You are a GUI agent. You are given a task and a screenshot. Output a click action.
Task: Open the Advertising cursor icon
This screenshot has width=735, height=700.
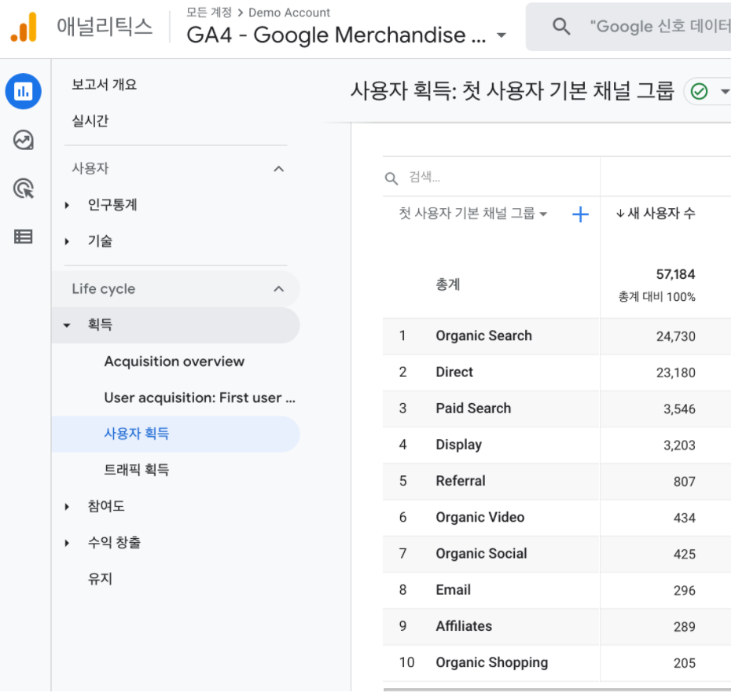click(x=24, y=189)
